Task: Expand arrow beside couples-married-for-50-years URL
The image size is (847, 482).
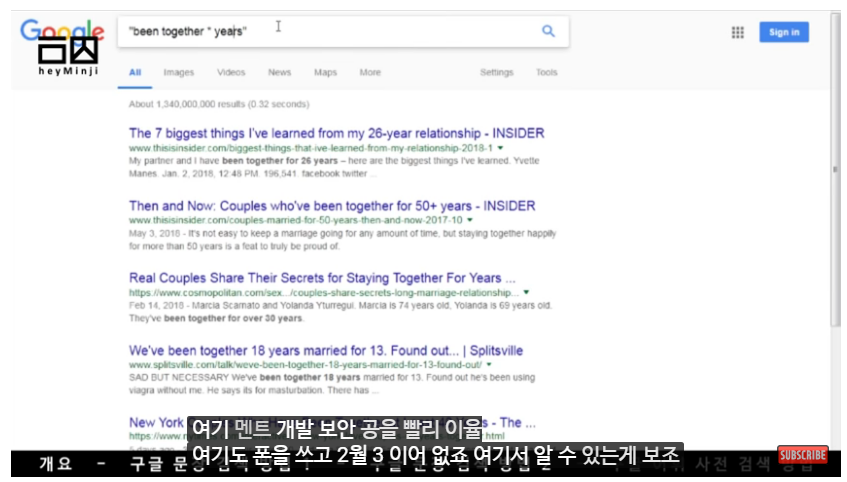Action: pyautogui.click(x=470, y=220)
